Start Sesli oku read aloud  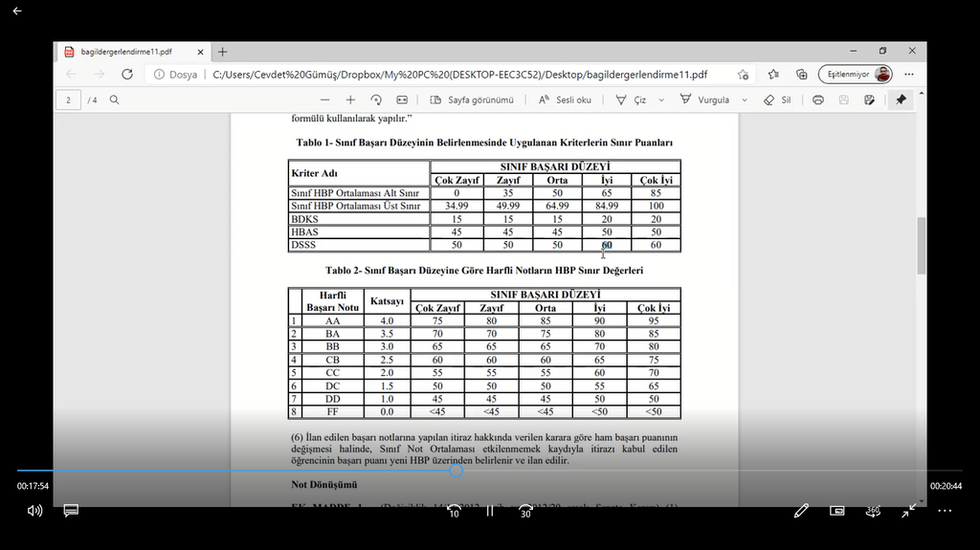point(565,100)
